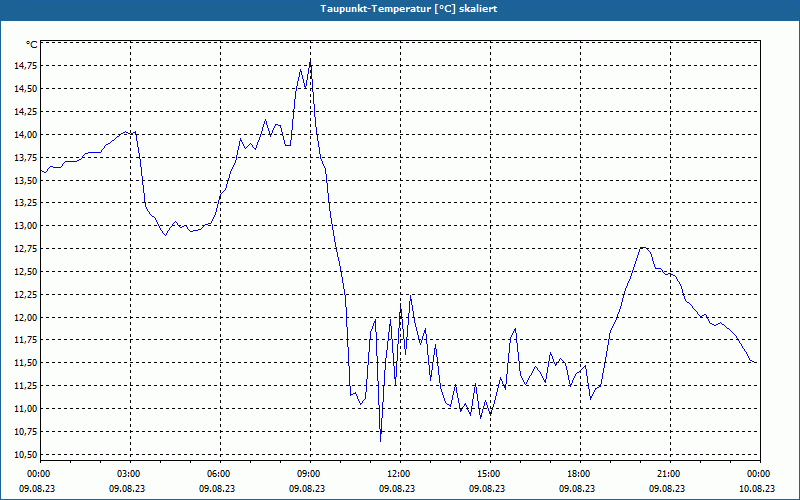Select the 12,50 y-axis value

coord(27,272)
